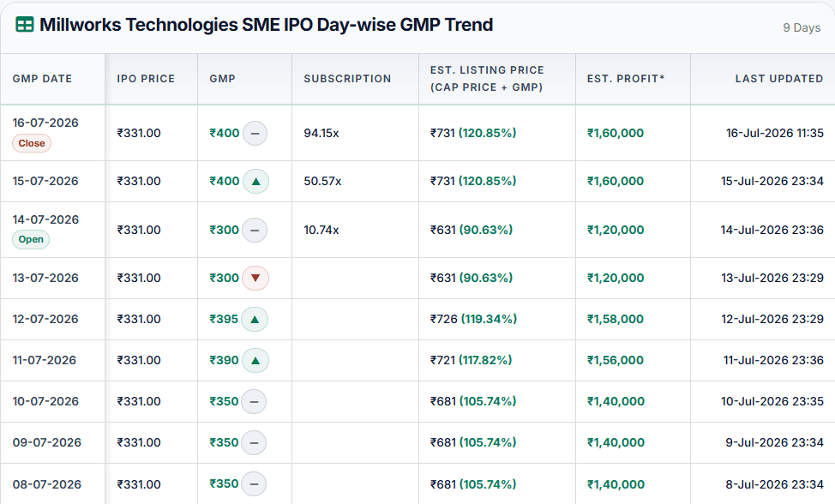Click the 12-Jul-2026 23:29 timestamp

772,320
